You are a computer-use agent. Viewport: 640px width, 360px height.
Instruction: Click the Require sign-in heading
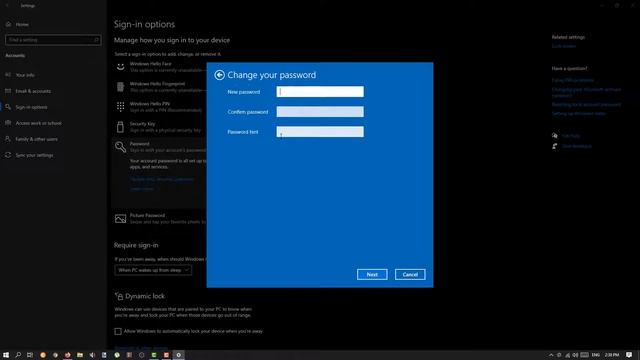[136, 245]
